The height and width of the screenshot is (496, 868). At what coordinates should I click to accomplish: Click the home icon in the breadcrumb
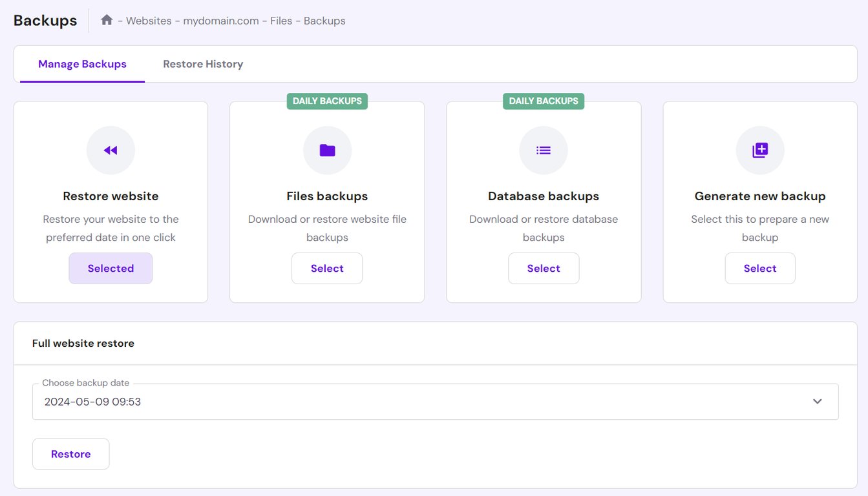107,20
